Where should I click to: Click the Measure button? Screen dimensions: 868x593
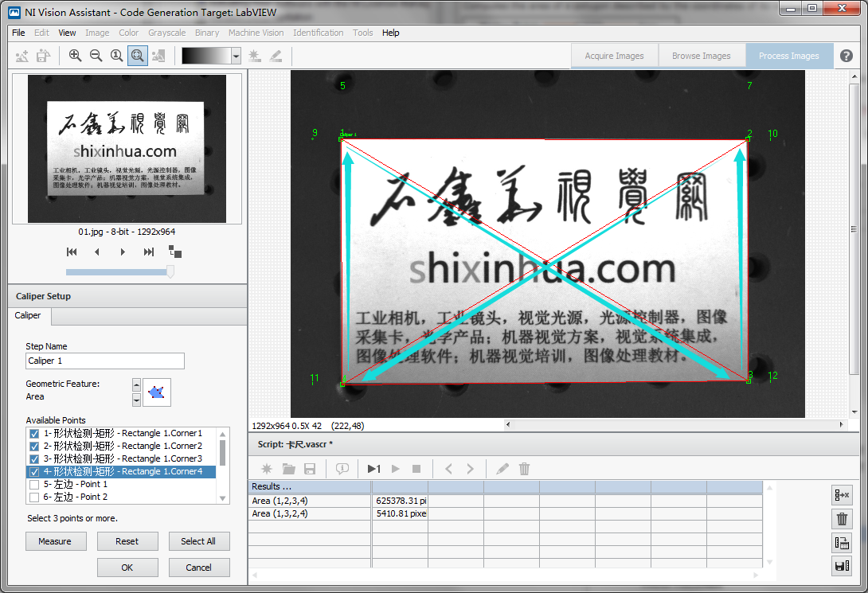pyautogui.click(x=56, y=541)
